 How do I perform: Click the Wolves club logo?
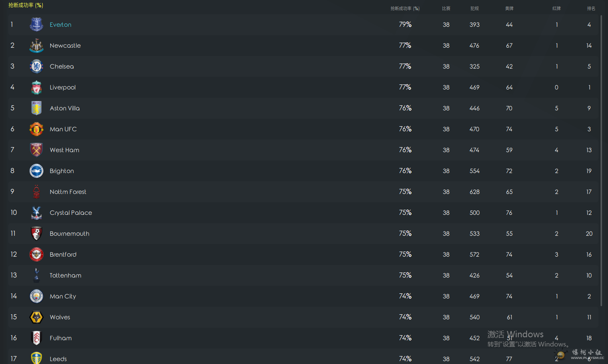point(36,317)
